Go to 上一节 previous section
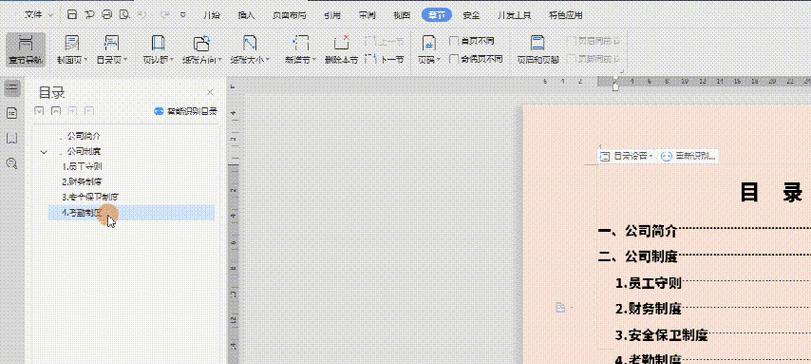Viewport: 811px width, 364px height. pyautogui.click(x=384, y=41)
